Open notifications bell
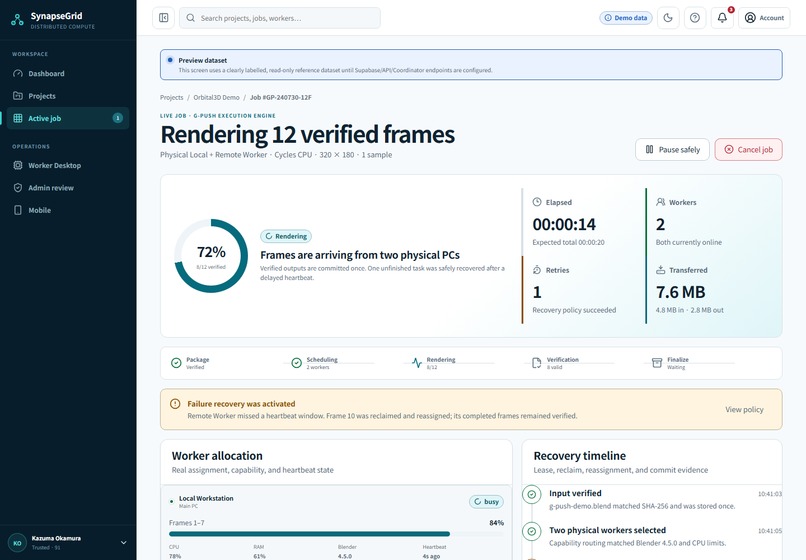The width and height of the screenshot is (806, 560). [x=722, y=18]
